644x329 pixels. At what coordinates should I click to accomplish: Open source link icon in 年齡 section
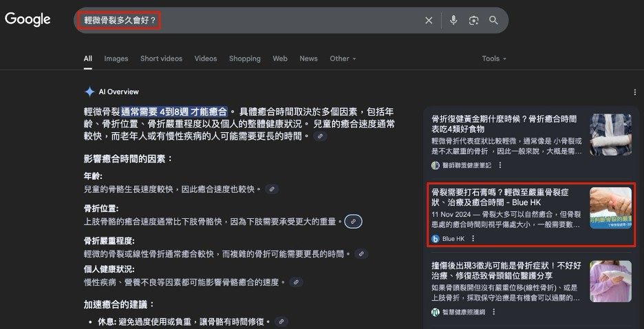tap(272, 189)
